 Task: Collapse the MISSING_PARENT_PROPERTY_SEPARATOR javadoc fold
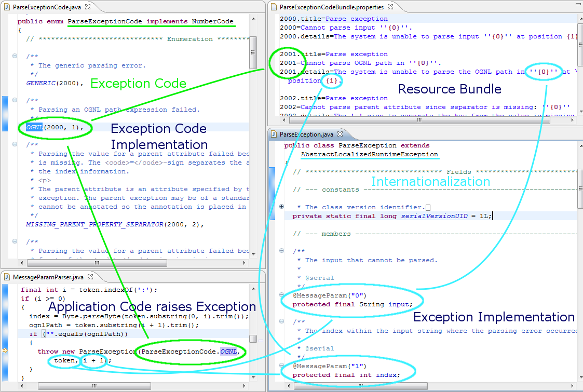(15, 144)
